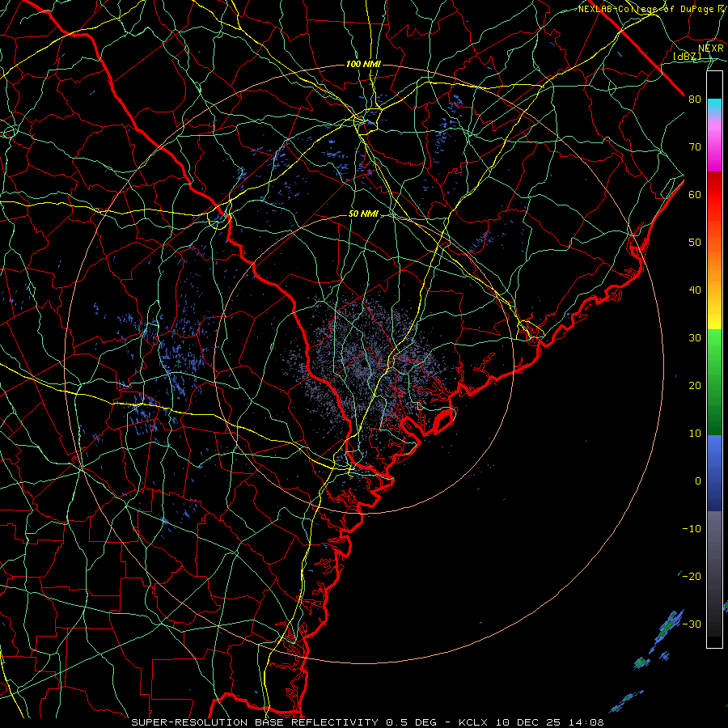Viewport: 728px width, 728px height.
Task: Click the "NEXR" label above the color bar
Action: 710,48
